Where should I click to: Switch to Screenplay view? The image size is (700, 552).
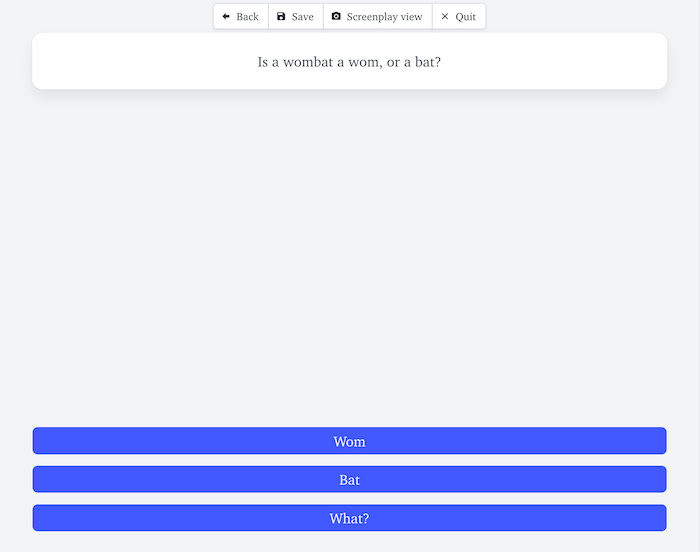(x=378, y=17)
